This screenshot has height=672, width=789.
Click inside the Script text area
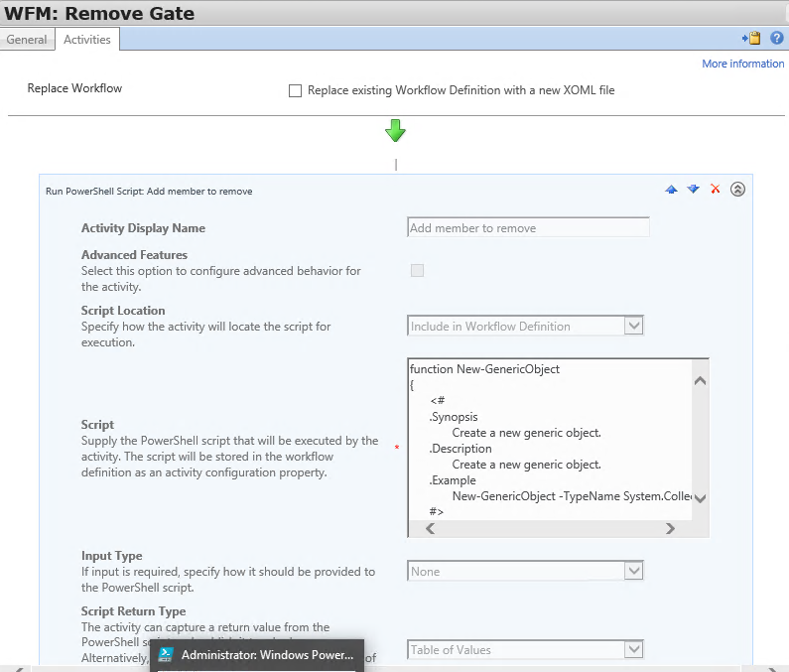click(550, 439)
